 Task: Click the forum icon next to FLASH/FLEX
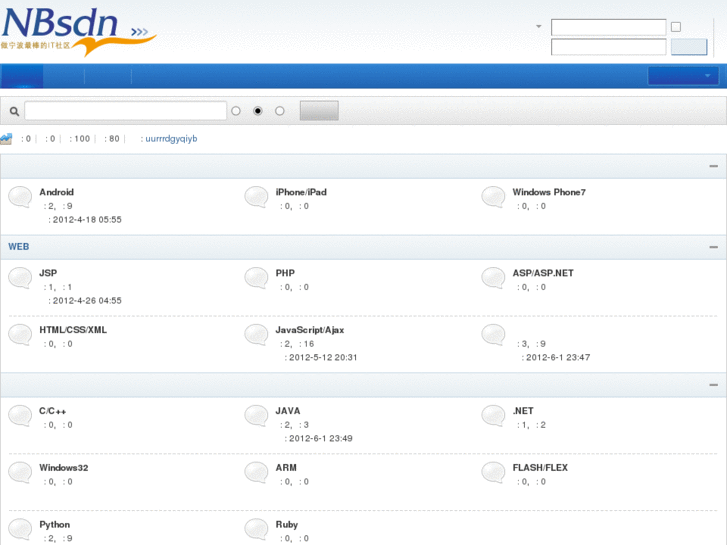point(493,473)
